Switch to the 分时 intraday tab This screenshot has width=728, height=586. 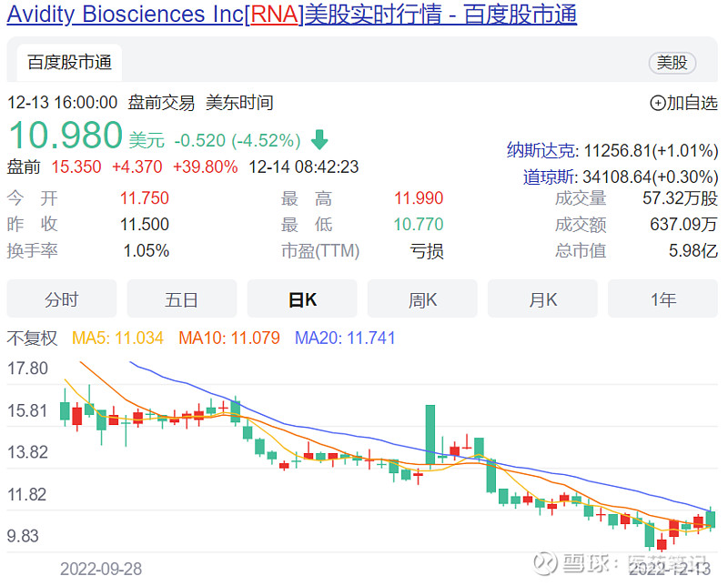click(x=61, y=298)
